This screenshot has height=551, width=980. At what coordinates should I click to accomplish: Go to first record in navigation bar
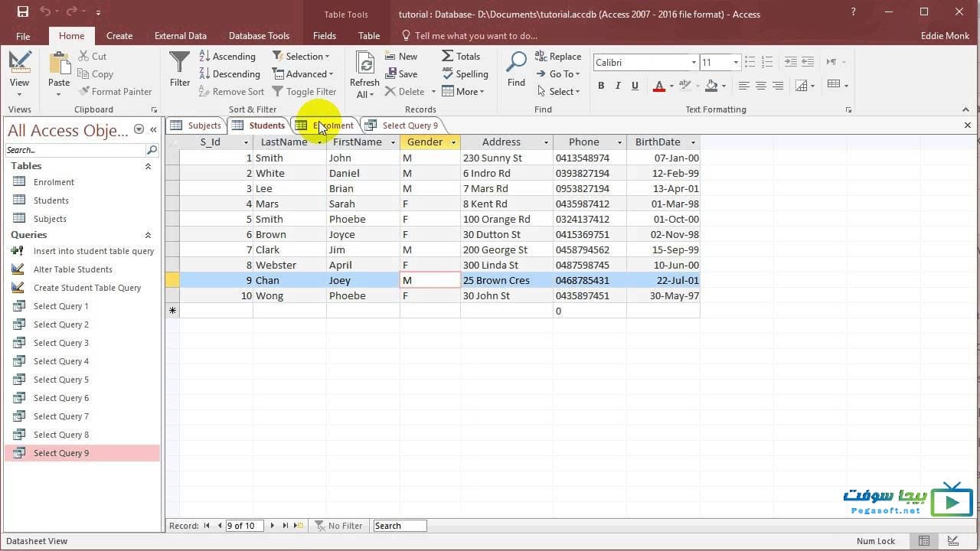point(207,526)
